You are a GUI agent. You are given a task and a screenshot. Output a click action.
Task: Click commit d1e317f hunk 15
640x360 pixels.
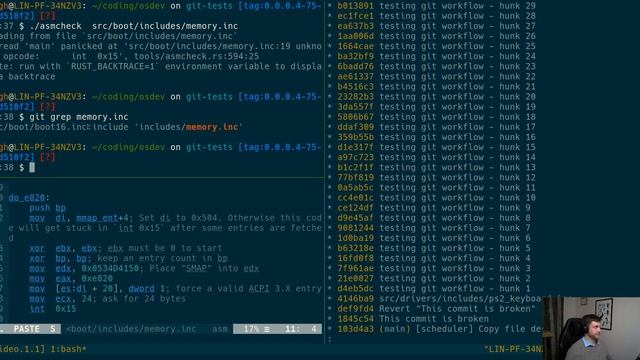pyautogui.click(x=436, y=147)
